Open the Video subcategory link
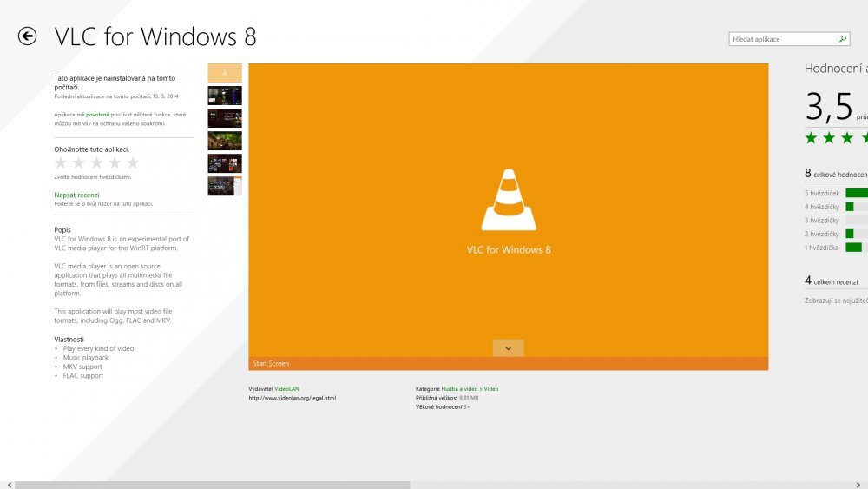This screenshot has width=868, height=489. coord(491,389)
